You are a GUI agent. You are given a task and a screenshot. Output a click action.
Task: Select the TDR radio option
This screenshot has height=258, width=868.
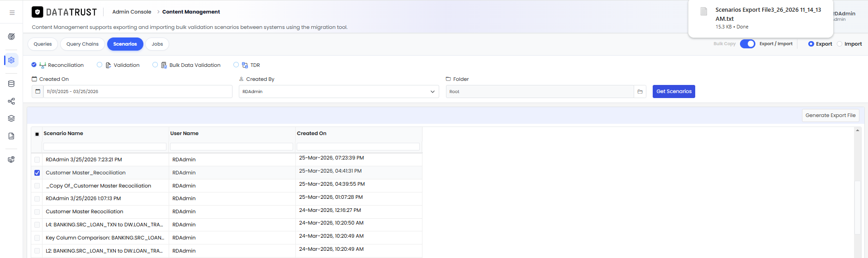(x=236, y=65)
